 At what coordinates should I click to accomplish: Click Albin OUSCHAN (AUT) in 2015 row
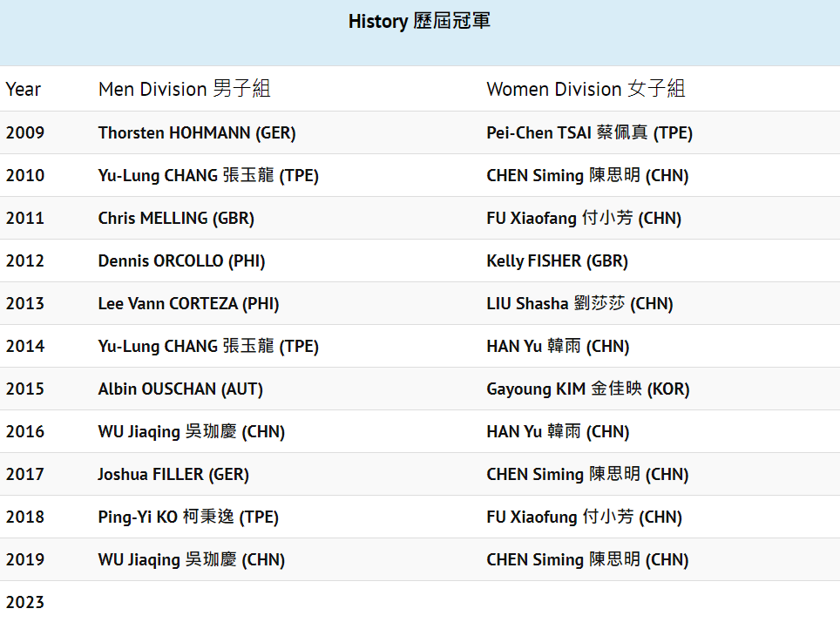(180, 389)
